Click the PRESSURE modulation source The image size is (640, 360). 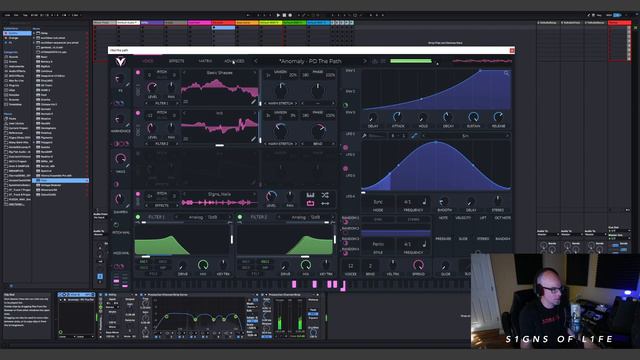point(443,239)
